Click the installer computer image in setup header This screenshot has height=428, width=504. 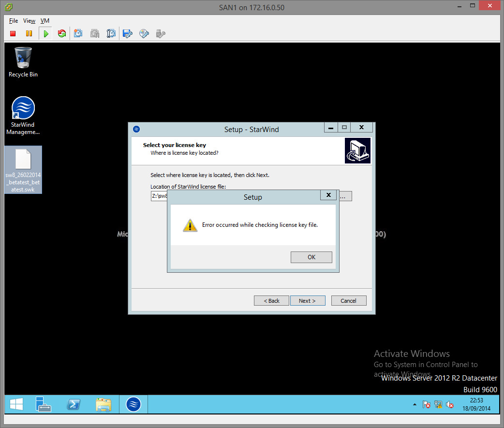[x=357, y=151]
